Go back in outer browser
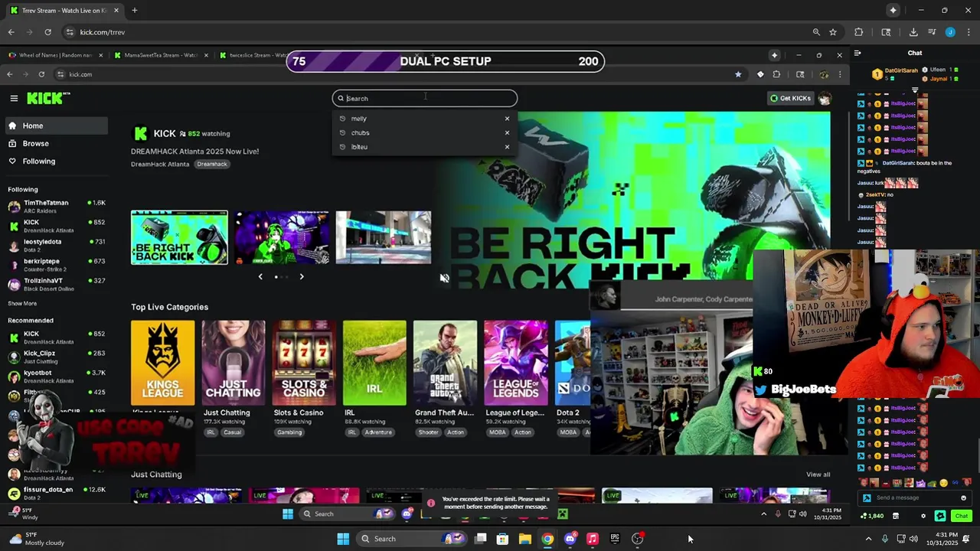980x551 pixels. 11,32
